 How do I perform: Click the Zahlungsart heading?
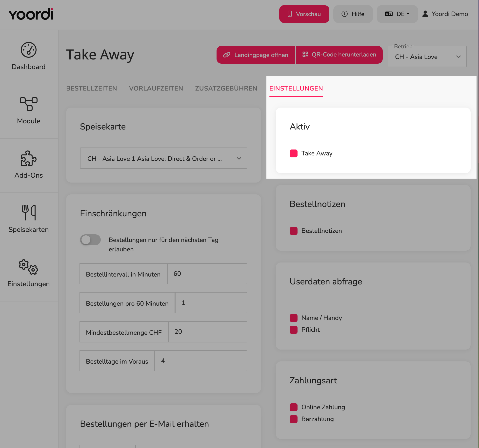[x=313, y=380]
